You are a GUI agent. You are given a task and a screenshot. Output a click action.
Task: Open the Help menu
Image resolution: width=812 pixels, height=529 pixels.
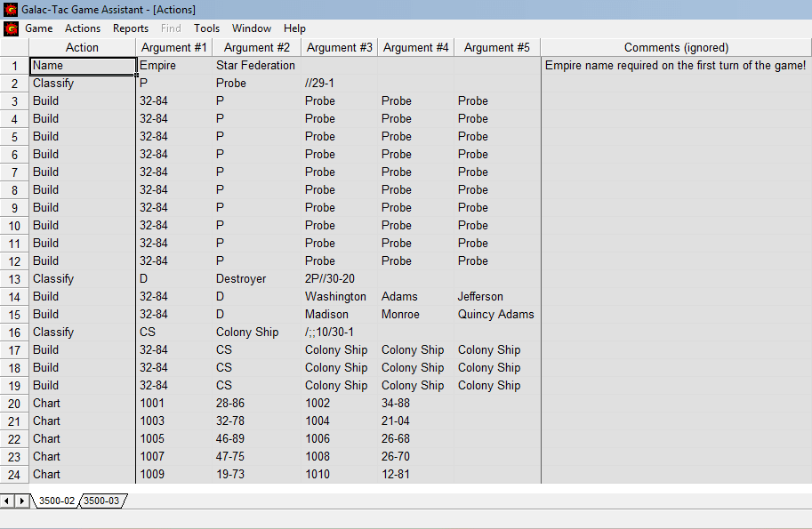tap(294, 28)
